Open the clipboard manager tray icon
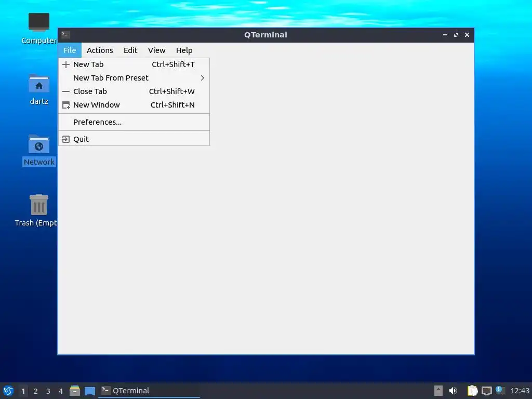Viewport: 532px width, 399px height. pyautogui.click(x=473, y=391)
